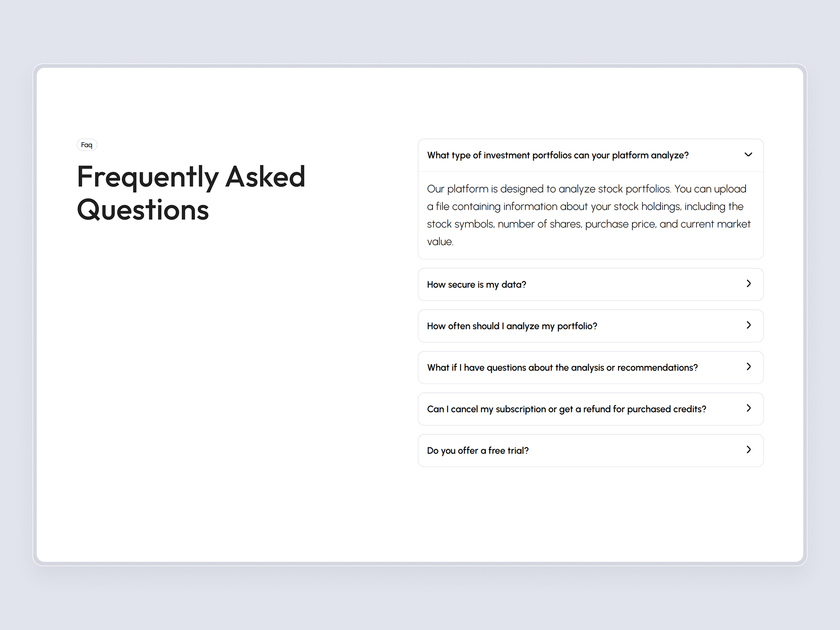Click the 'Frequently Asked Questions' heading
The width and height of the screenshot is (840, 630).
coord(191,192)
